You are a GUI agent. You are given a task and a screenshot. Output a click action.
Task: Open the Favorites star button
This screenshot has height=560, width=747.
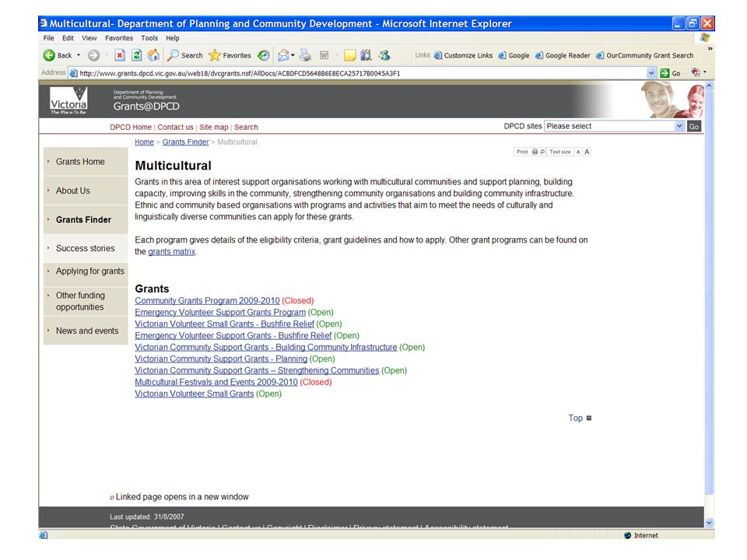point(230,56)
